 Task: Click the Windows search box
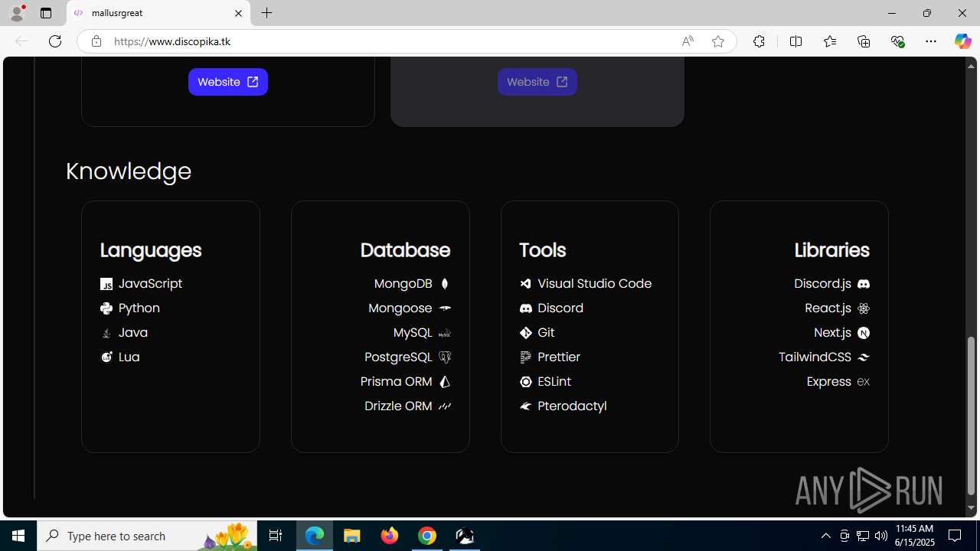click(147, 536)
